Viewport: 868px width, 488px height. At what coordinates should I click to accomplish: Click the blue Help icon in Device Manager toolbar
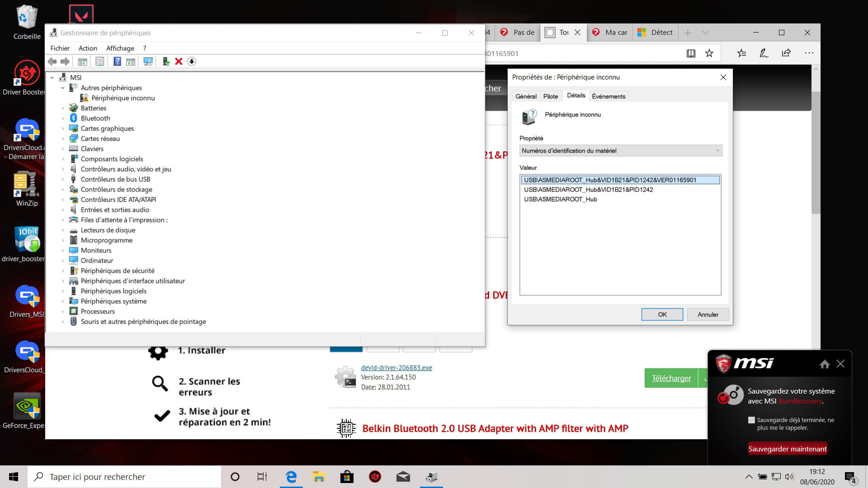(x=117, y=61)
